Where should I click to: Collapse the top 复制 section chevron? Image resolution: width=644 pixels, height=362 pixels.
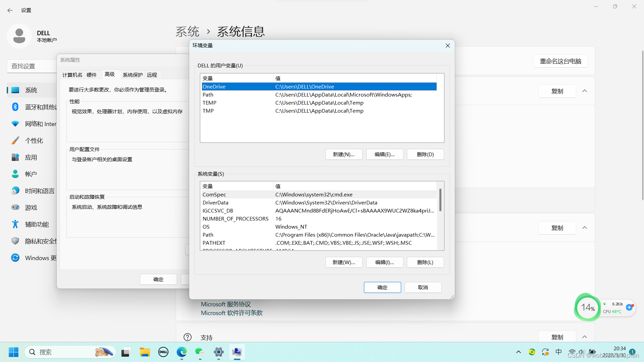584,91
